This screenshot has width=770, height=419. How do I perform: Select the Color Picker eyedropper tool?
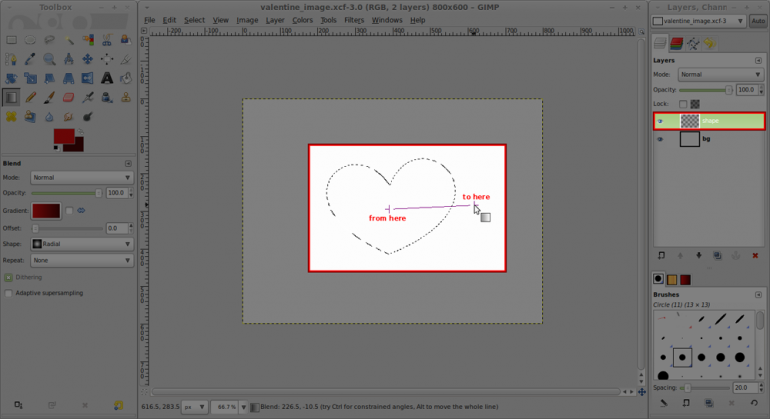[x=30, y=59]
